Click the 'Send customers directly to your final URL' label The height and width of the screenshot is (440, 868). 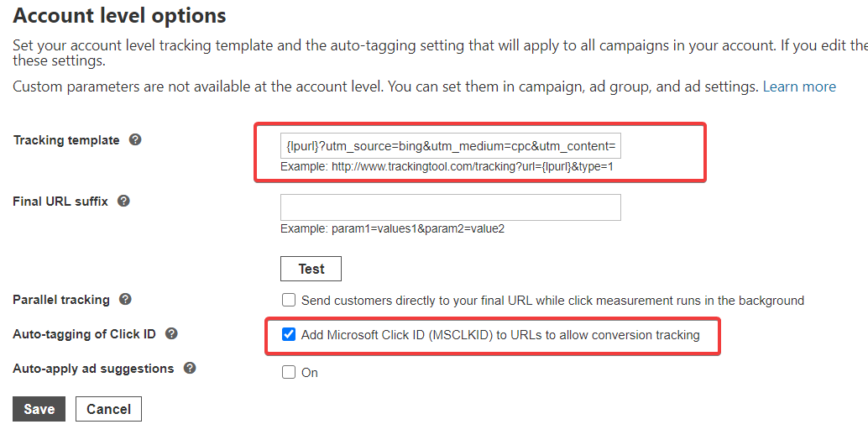(x=553, y=301)
